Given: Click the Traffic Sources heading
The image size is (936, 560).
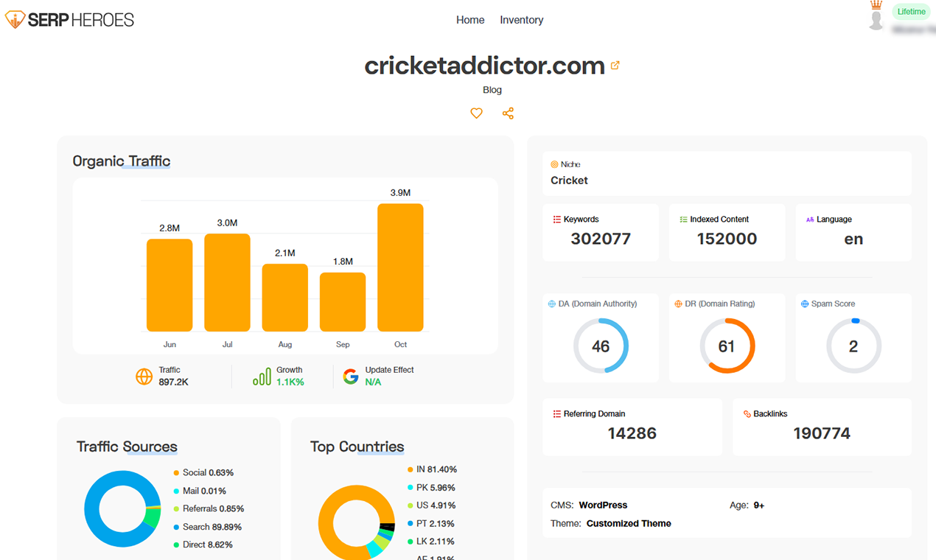Looking at the screenshot, I should coord(127,447).
